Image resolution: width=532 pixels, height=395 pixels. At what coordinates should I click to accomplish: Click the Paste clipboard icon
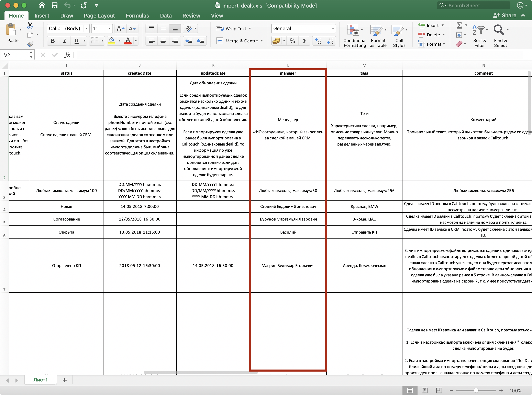point(11,30)
